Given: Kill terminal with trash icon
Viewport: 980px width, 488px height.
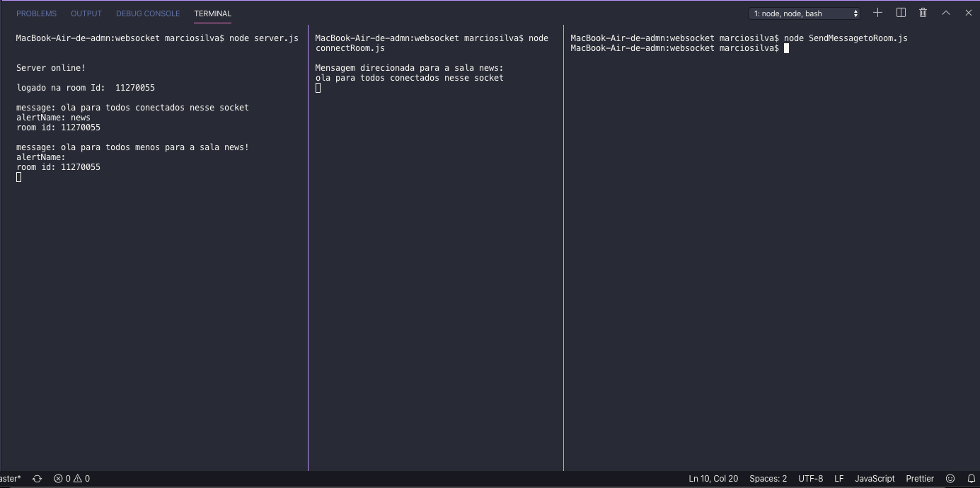Looking at the screenshot, I should (923, 13).
